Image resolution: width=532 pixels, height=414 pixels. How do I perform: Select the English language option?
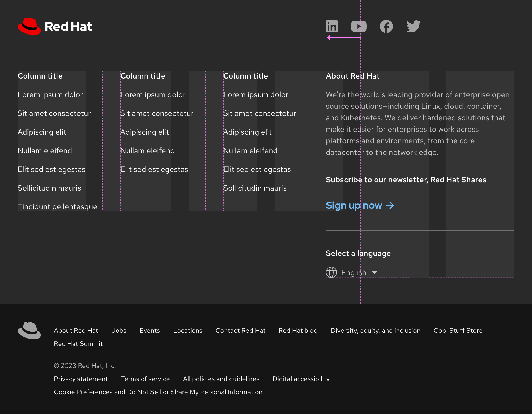(x=354, y=272)
